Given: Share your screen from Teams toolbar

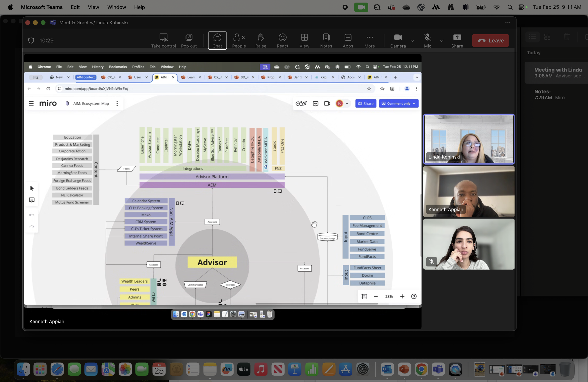Looking at the screenshot, I should coord(457,40).
